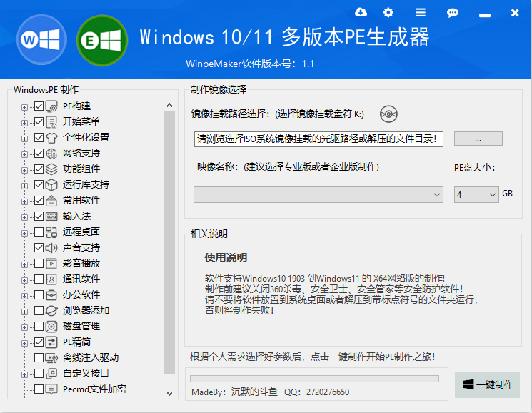Click the ISO mount path input field
Viewport: 532px width, 413px height.
click(318, 139)
